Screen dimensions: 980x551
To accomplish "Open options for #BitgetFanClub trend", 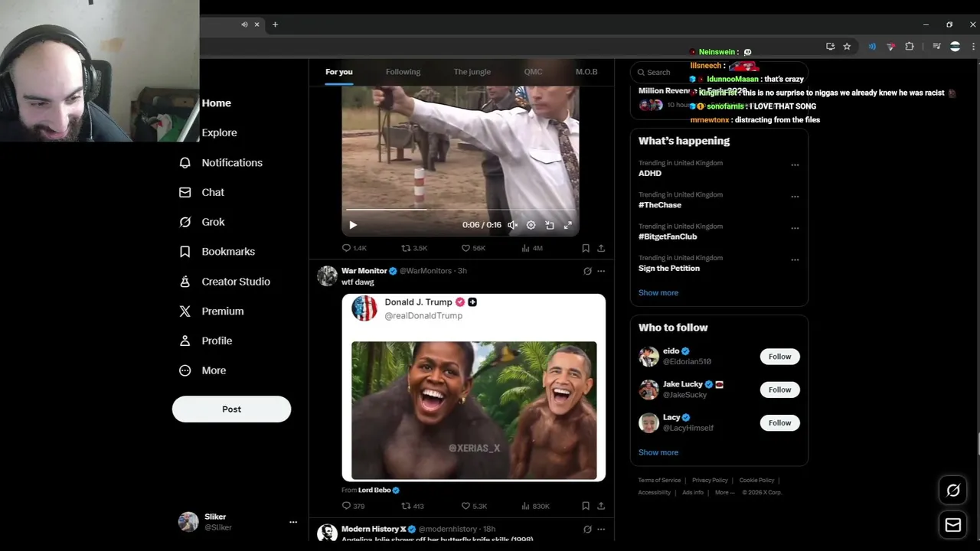I will [x=795, y=228].
